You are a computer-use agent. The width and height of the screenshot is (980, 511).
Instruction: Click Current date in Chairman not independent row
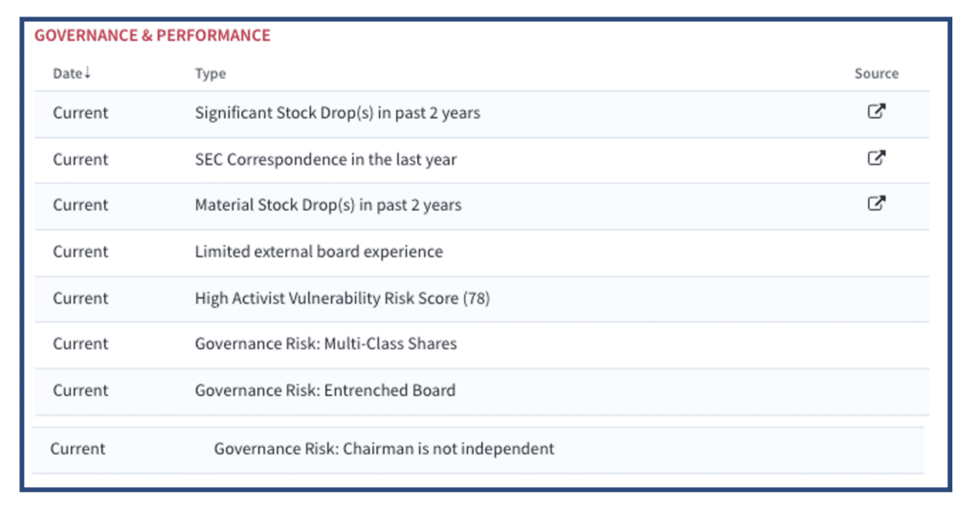(78, 449)
